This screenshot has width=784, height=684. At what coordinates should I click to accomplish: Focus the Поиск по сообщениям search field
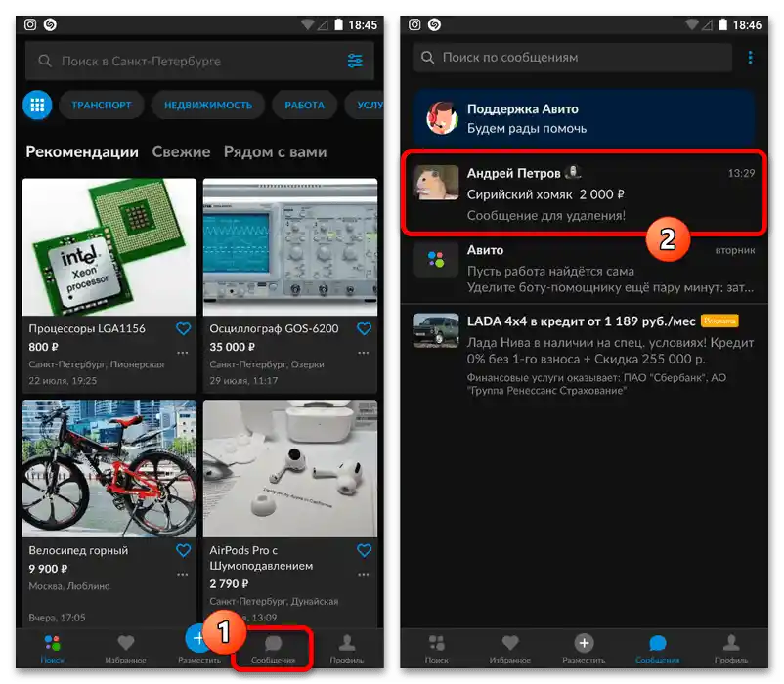[x=573, y=58]
